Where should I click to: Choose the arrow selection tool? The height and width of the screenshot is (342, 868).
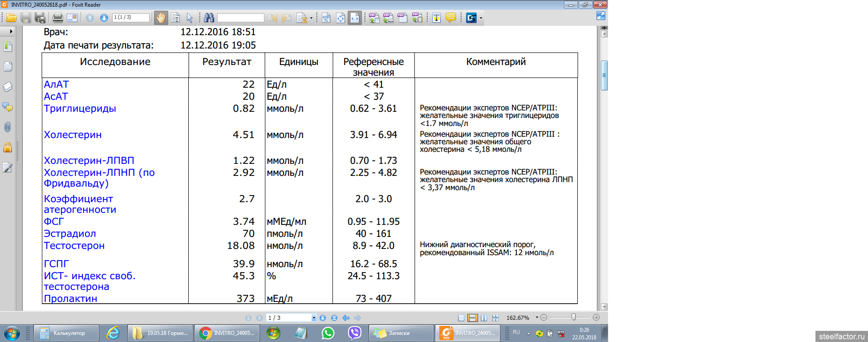click(190, 18)
